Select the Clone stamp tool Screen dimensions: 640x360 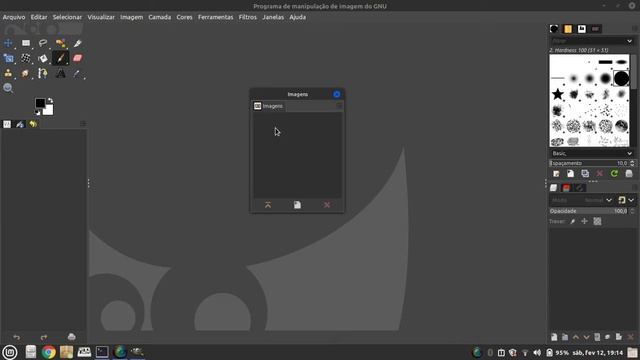tap(8, 73)
